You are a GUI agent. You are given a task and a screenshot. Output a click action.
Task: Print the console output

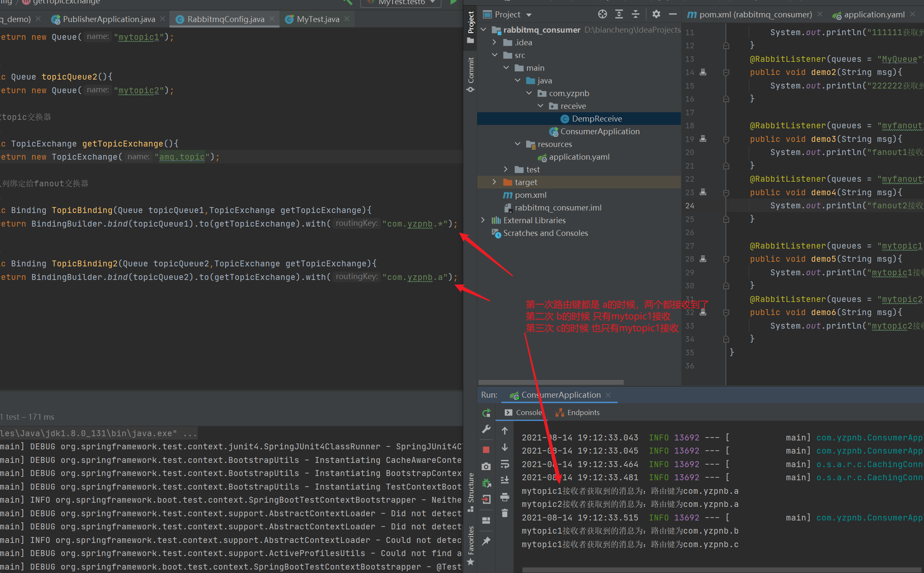(x=505, y=497)
